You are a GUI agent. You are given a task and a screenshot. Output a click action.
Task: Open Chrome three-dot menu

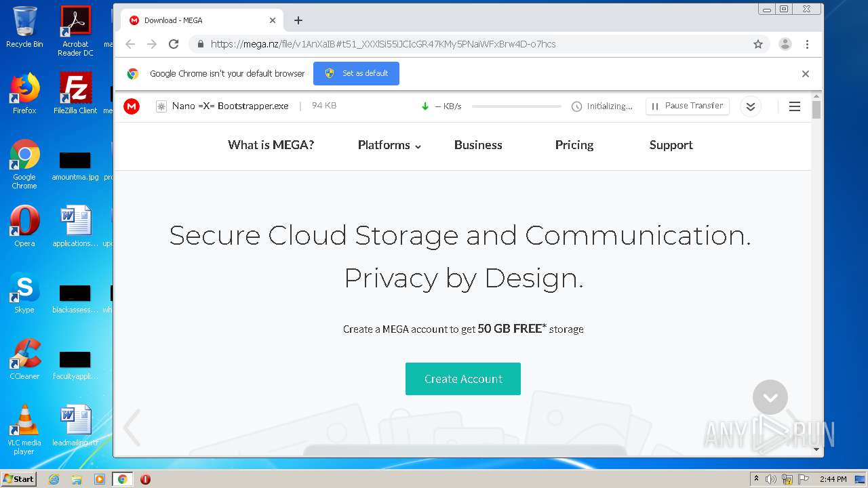(807, 44)
